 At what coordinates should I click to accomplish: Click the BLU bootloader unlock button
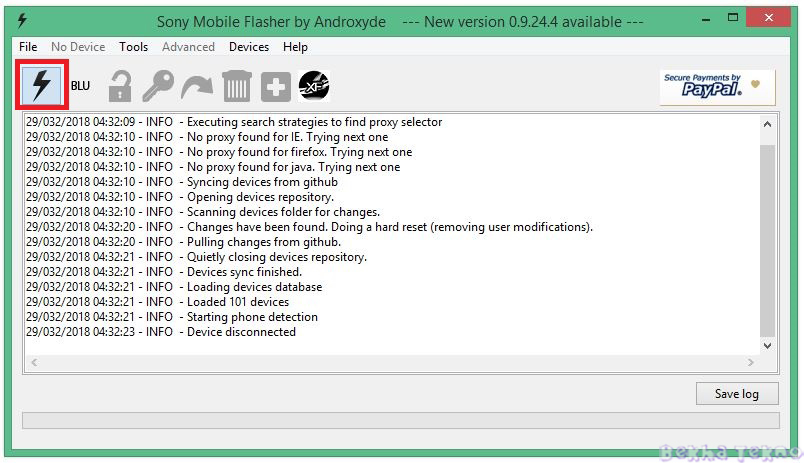(80, 86)
